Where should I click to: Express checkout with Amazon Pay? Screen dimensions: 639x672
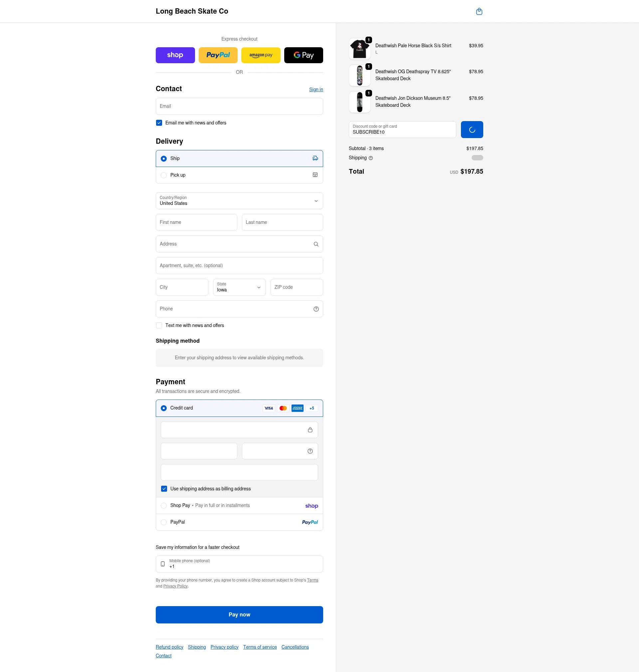click(261, 55)
